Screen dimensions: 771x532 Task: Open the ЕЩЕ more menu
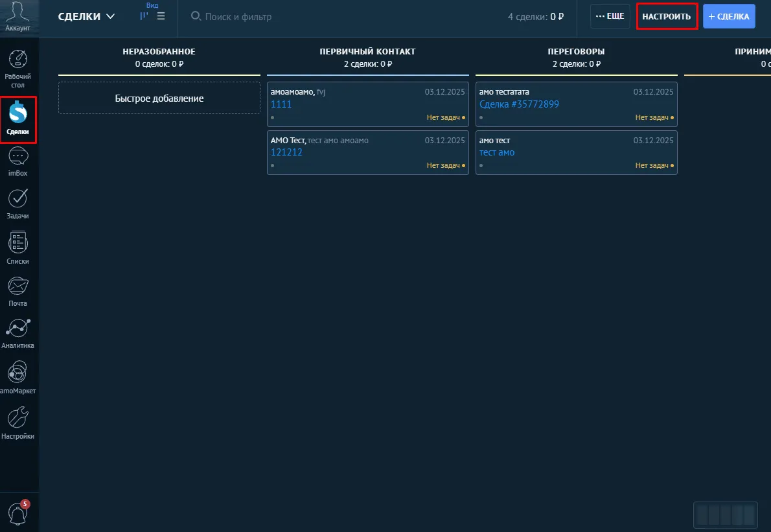tap(610, 16)
